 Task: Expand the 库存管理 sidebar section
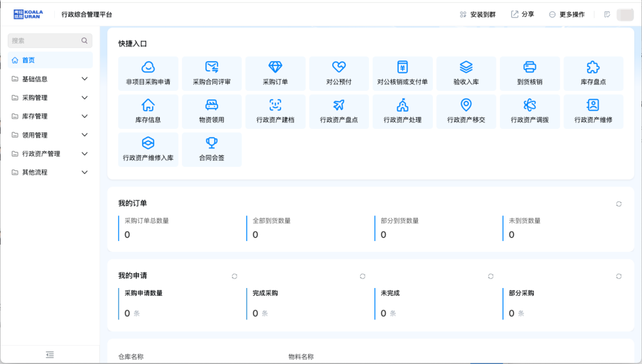pos(49,116)
